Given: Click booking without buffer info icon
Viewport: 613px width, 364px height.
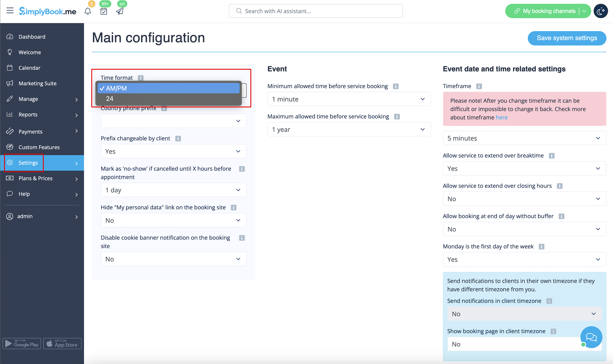Looking at the screenshot, I should [x=561, y=216].
